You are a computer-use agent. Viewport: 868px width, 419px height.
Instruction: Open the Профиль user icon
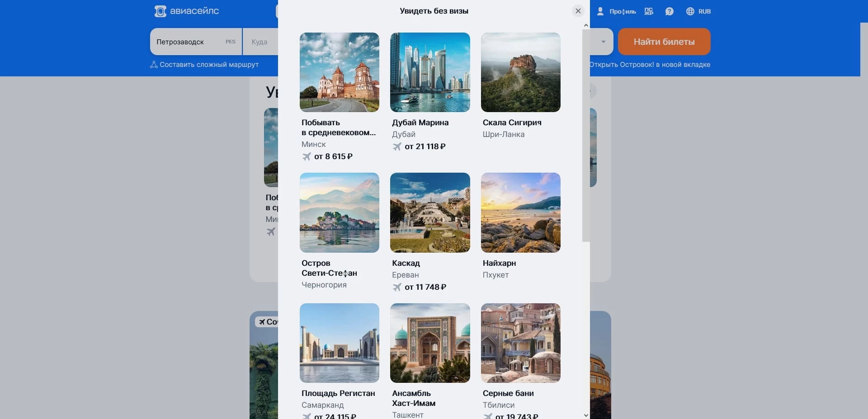[x=600, y=11]
